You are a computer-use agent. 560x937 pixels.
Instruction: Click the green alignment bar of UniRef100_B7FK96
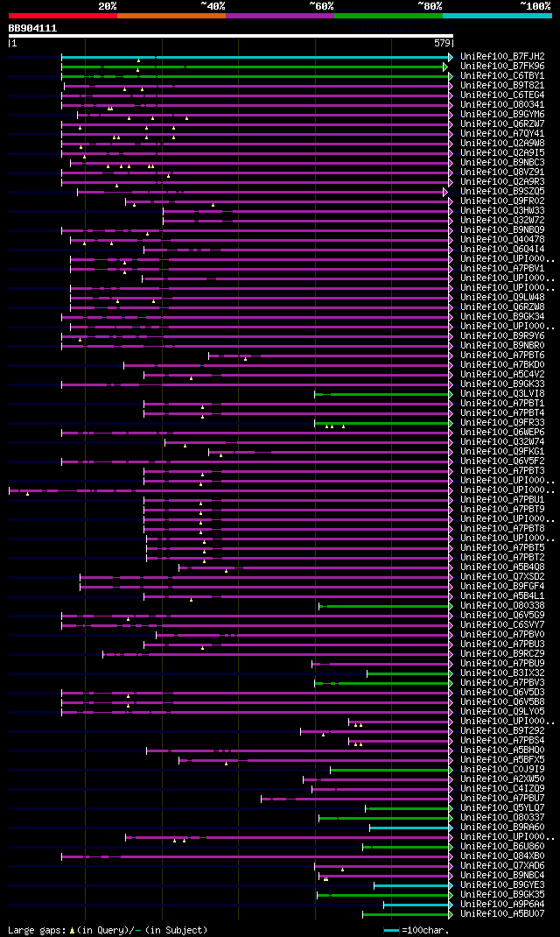tap(252, 67)
